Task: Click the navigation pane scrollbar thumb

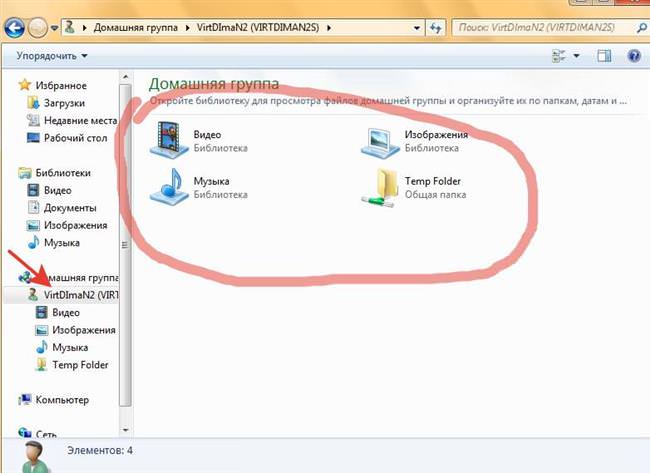Action: pyautogui.click(x=126, y=245)
